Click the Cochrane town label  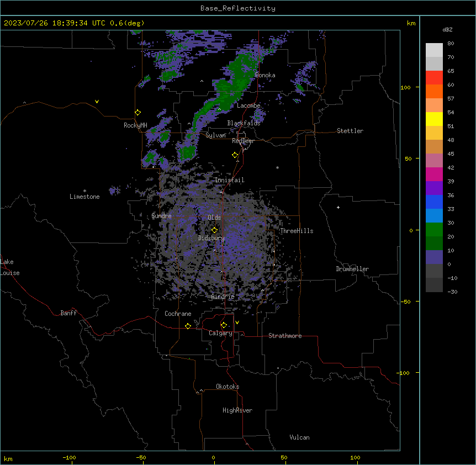[178, 314]
